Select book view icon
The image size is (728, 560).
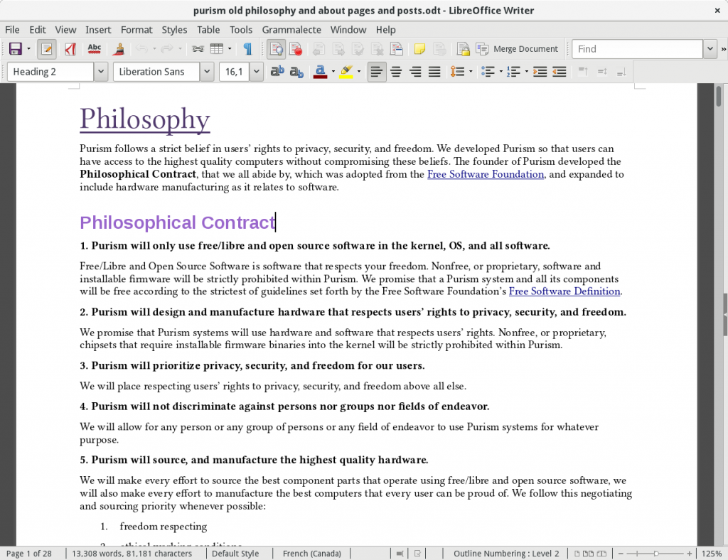click(601, 554)
